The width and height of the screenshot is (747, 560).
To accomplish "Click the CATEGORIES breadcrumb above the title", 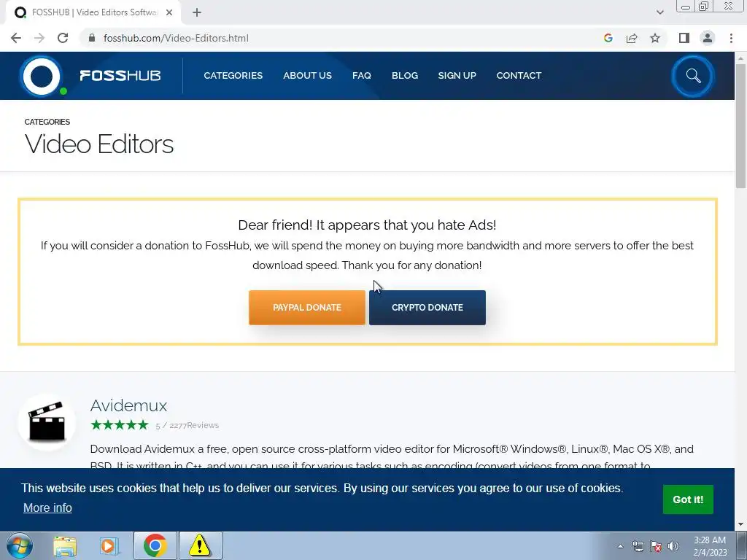I will coord(47,122).
